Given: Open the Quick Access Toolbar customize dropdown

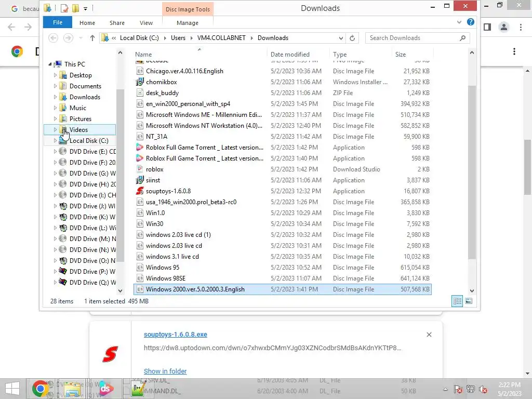Looking at the screenshot, I should (x=86, y=8).
